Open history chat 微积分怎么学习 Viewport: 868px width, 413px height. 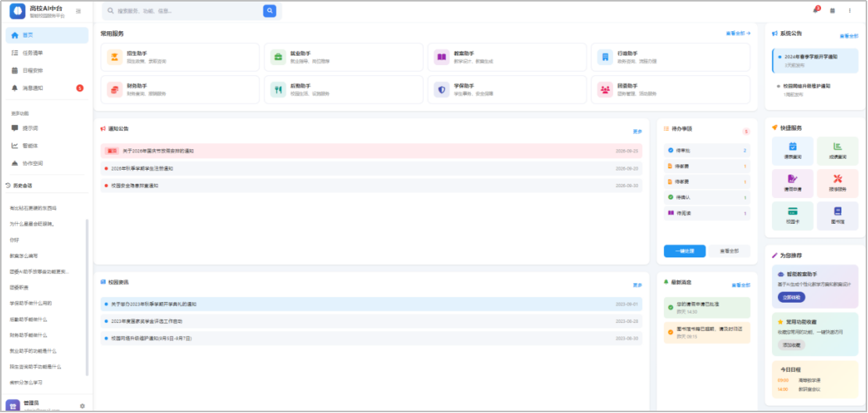pos(26,382)
